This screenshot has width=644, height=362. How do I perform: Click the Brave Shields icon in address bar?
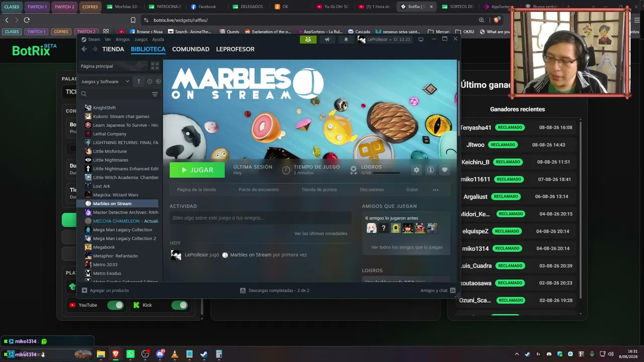[x=497, y=20]
